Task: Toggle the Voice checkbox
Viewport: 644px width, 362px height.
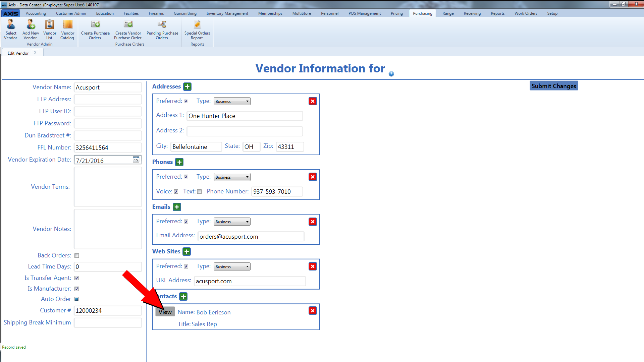Action: point(176,192)
